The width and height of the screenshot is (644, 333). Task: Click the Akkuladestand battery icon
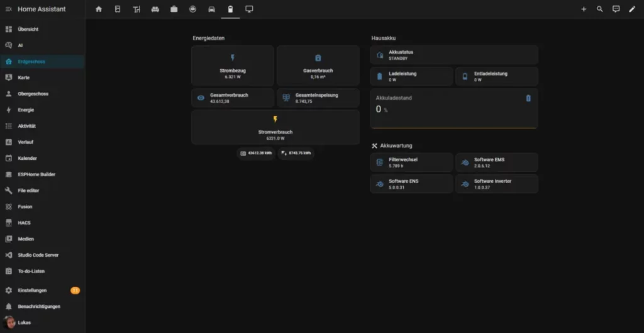click(x=528, y=98)
